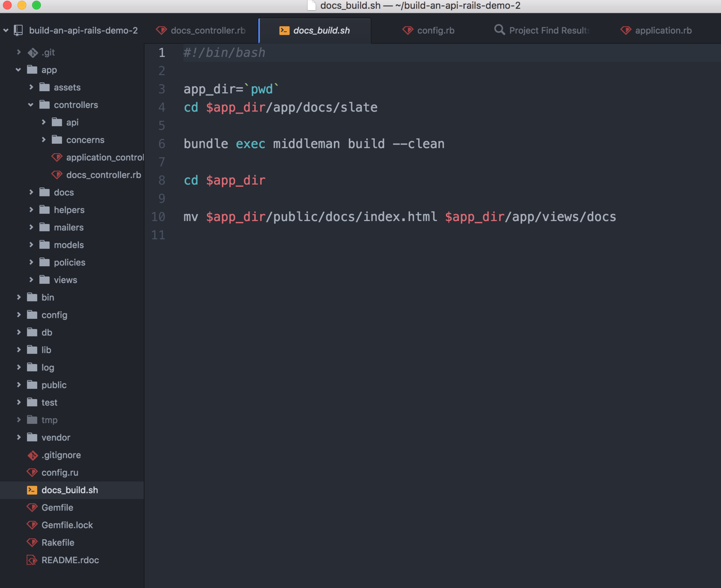Screen dimensions: 721x588
Task: Expand the concerns folder chevron
Action: 44,140
